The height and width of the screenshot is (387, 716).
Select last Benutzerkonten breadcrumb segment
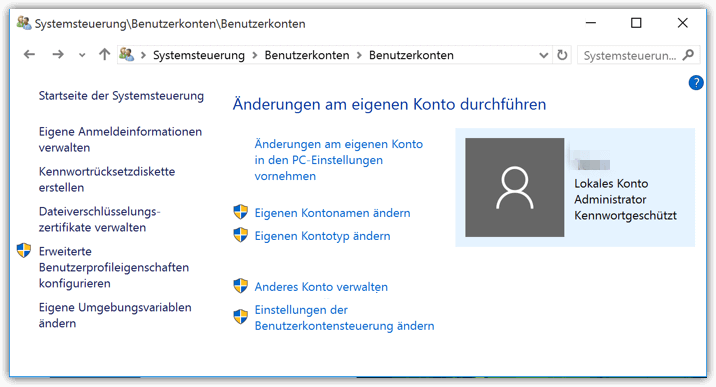(411, 55)
